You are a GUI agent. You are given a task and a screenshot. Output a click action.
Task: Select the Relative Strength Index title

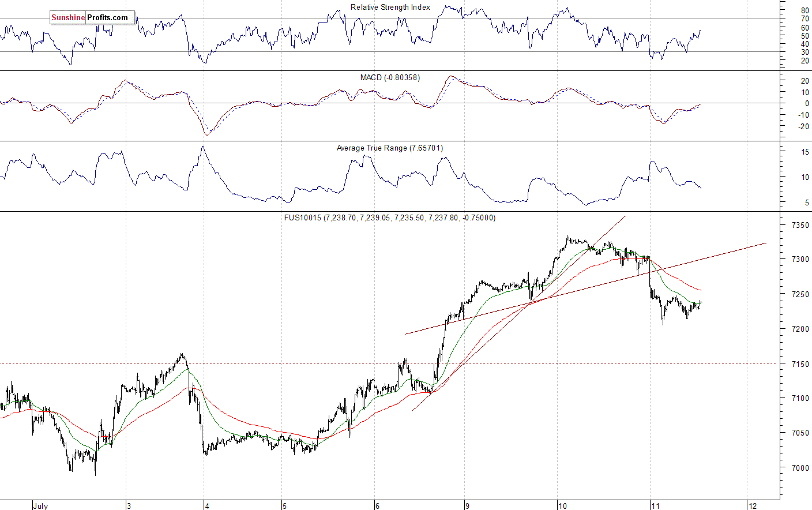(x=390, y=7)
